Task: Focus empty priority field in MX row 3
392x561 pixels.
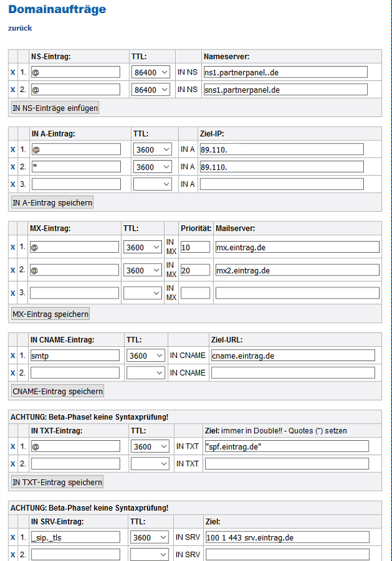Action: (195, 293)
